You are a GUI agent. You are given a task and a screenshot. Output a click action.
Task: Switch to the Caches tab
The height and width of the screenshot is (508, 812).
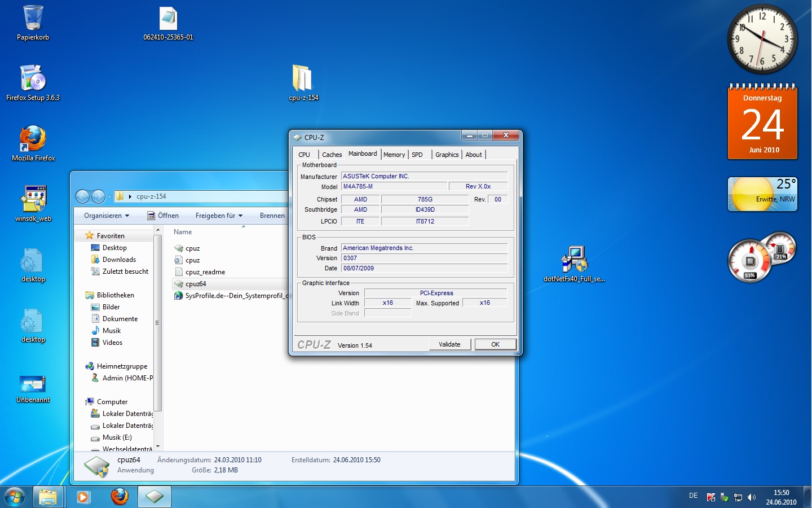[x=332, y=155]
